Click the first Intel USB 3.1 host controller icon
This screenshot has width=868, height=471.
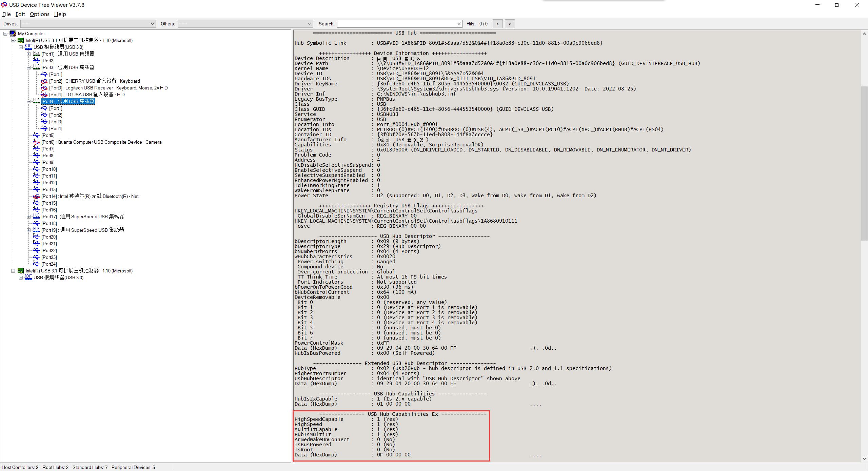pyautogui.click(x=21, y=40)
